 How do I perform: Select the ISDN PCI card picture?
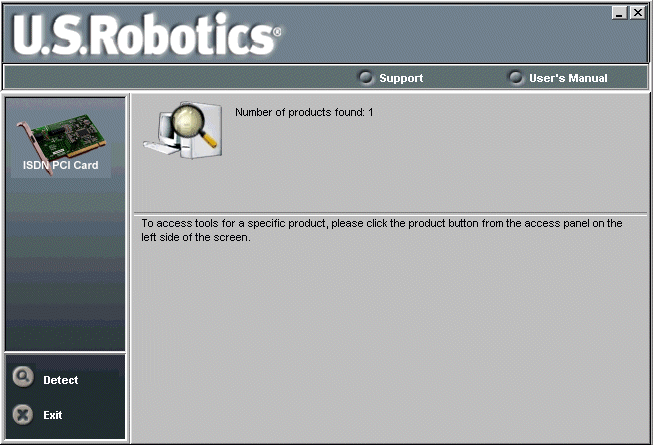(x=59, y=135)
